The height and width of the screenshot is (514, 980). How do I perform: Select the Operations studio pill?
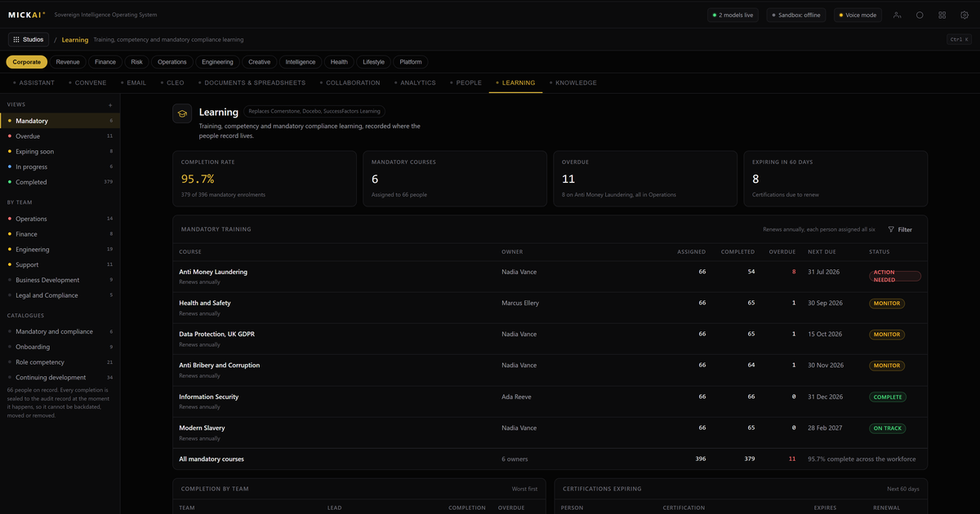(172, 62)
